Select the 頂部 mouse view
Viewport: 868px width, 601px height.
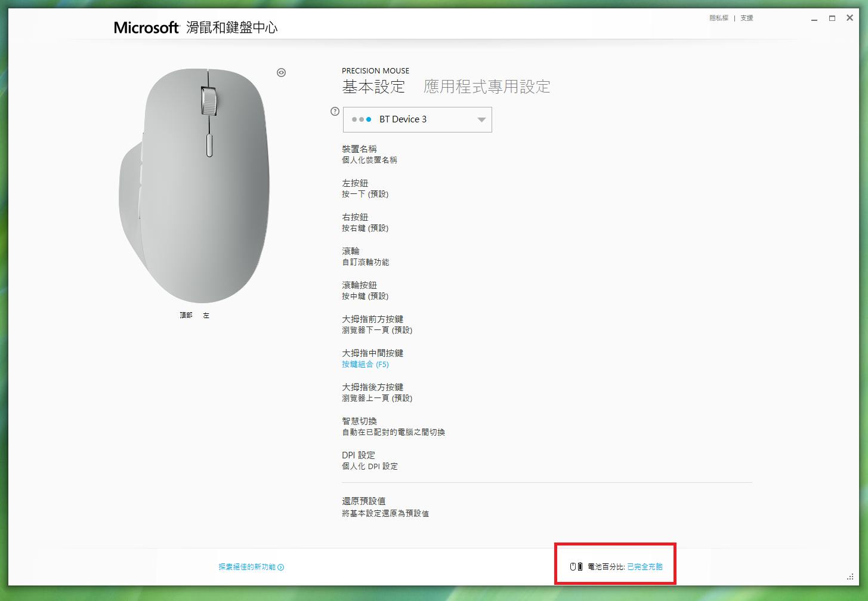(186, 315)
